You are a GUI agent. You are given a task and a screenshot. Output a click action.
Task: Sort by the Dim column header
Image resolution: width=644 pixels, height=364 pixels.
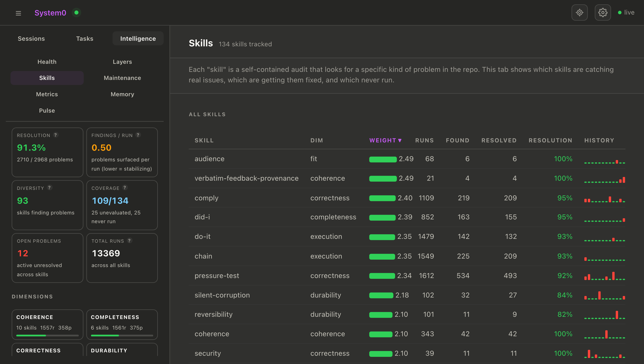316,140
